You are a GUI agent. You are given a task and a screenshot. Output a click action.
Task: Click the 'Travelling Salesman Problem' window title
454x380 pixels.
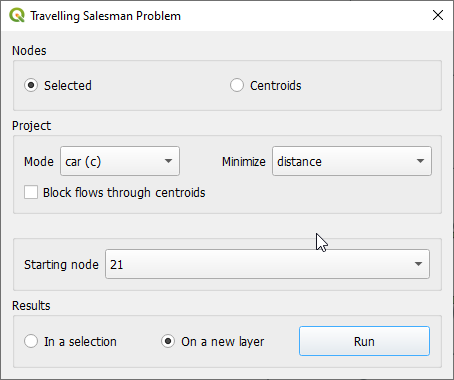tap(105, 16)
